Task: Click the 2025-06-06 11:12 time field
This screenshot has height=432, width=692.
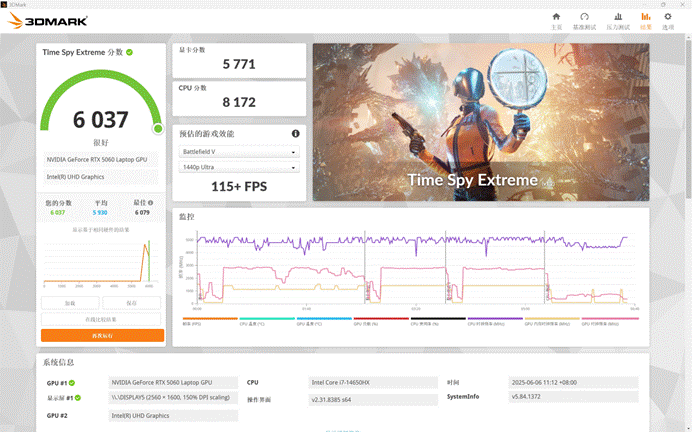Action: (573, 383)
